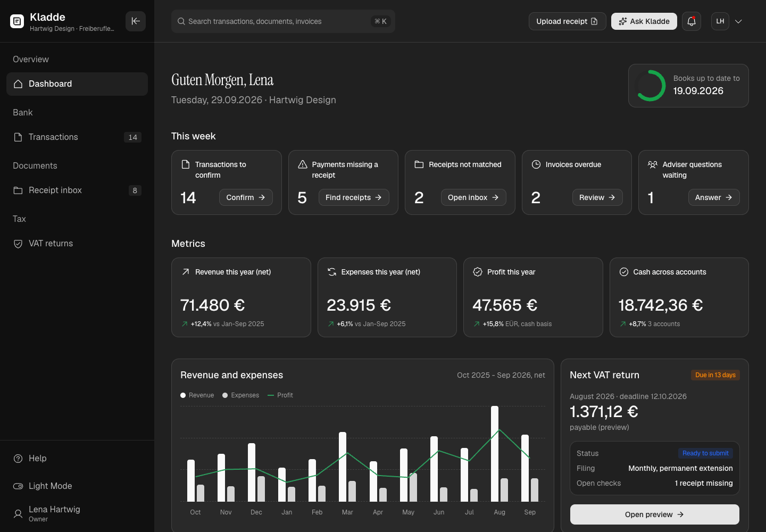This screenshot has width=766, height=532.
Task: Click the Due in 13 days badge
Action: [x=715, y=375]
